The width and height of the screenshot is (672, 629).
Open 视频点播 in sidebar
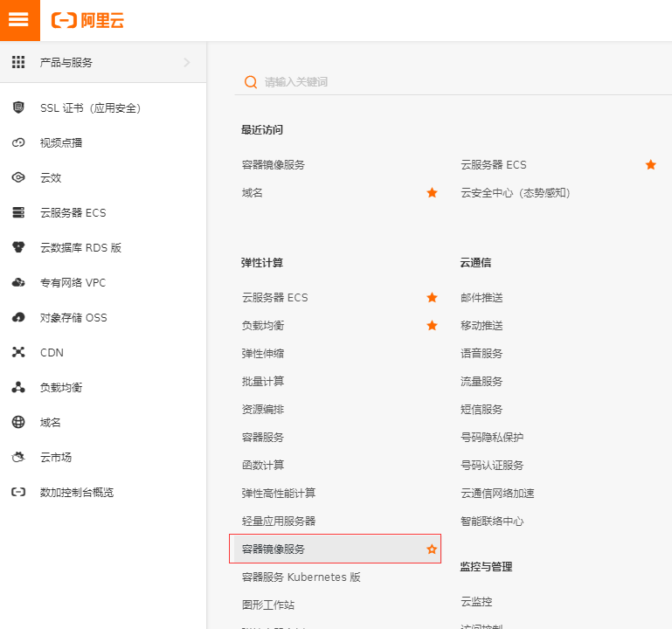click(61, 142)
